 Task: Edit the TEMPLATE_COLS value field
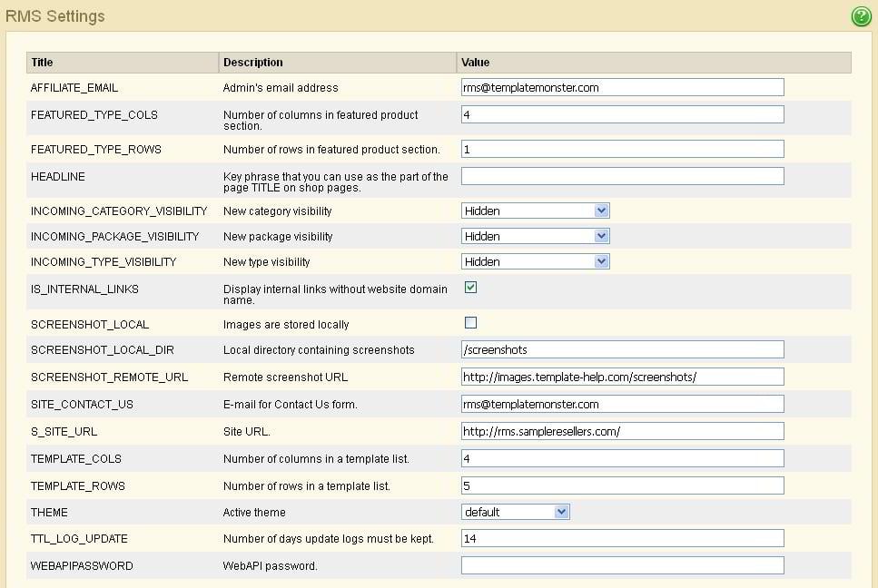click(x=622, y=458)
